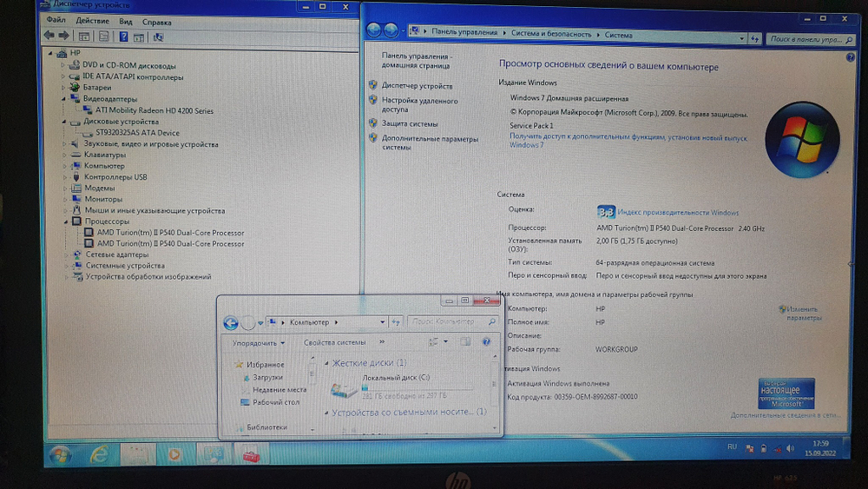Click the Properties sheet icon in Device Manager toolbar
Image resolution: width=868 pixels, height=489 pixels.
click(x=103, y=36)
